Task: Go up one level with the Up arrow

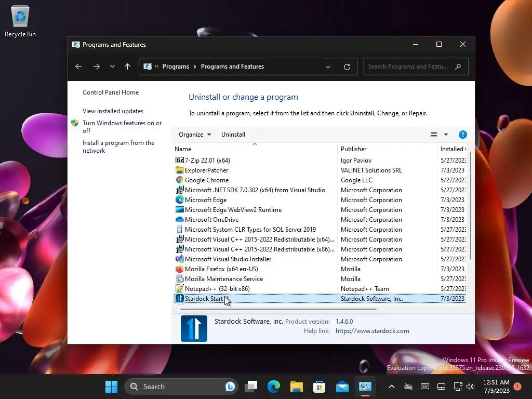Action: pos(128,66)
